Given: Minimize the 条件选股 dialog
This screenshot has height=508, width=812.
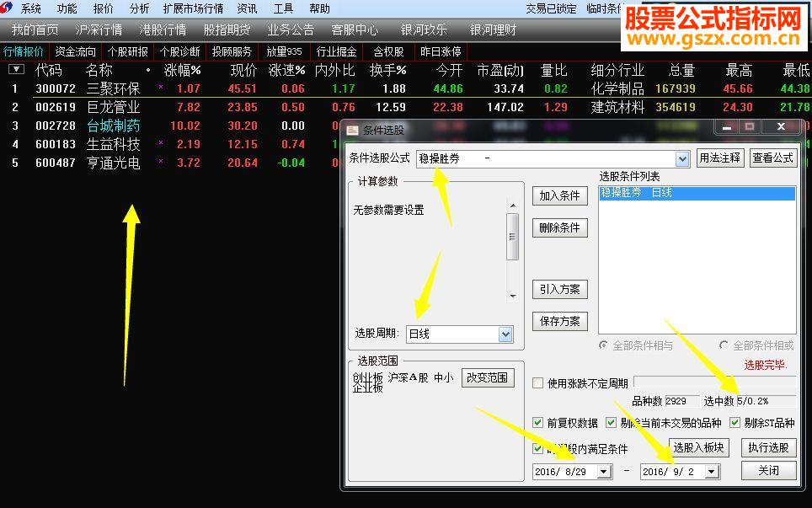Looking at the screenshot, I should [727, 127].
